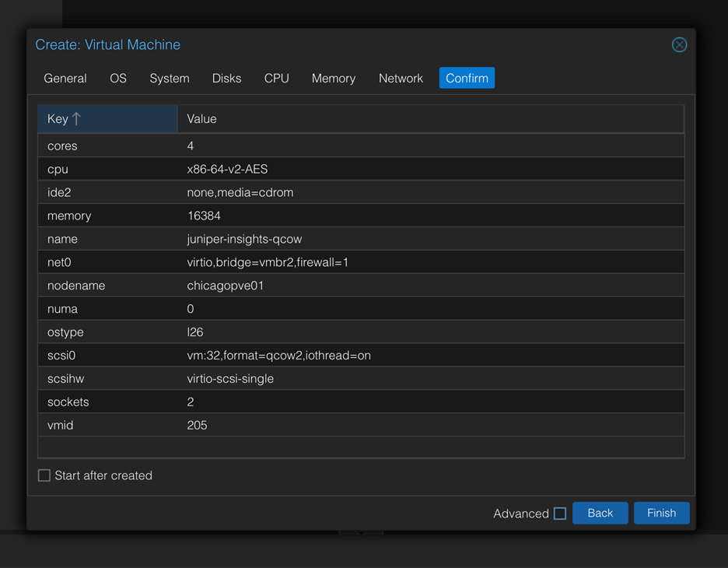The image size is (728, 568).
Task: Go to the System tab
Action: click(x=170, y=79)
